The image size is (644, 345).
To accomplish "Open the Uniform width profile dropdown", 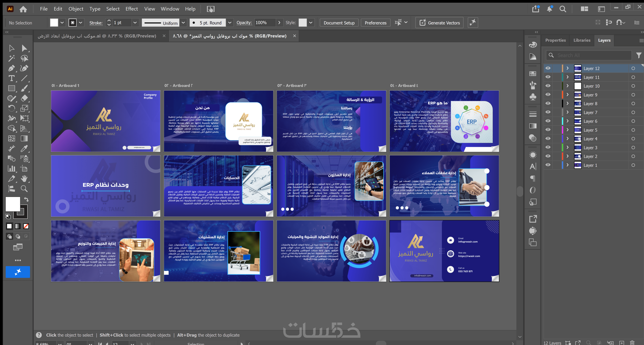I will (x=183, y=23).
